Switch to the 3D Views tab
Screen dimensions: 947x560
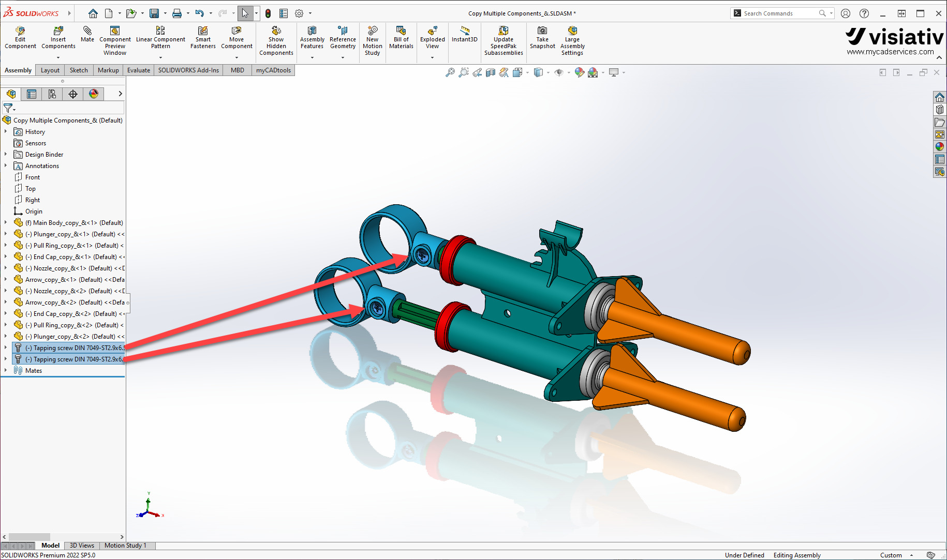82,546
